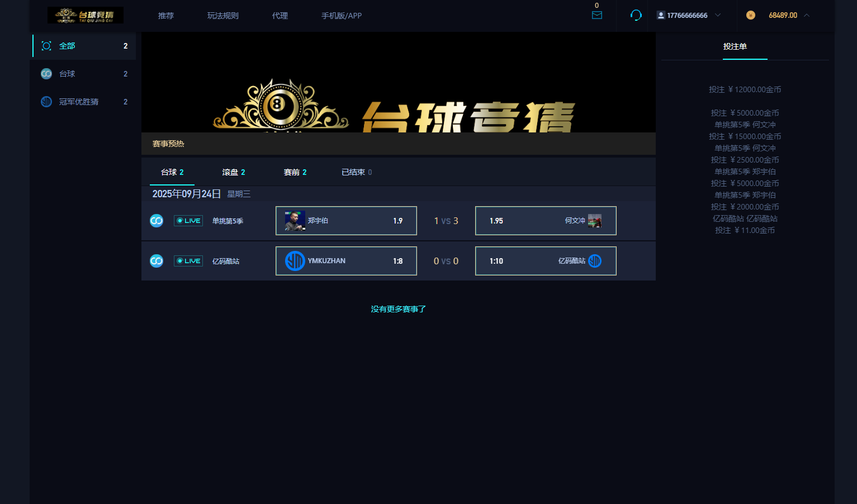Click LIVE badge on 亿码酷站 match
The height and width of the screenshot is (504, 857).
[x=188, y=261]
